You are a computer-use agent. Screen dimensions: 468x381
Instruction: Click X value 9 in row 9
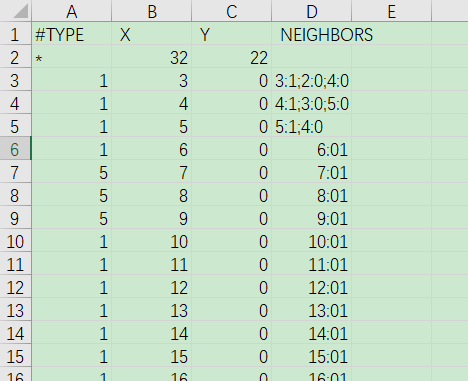(151, 218)
